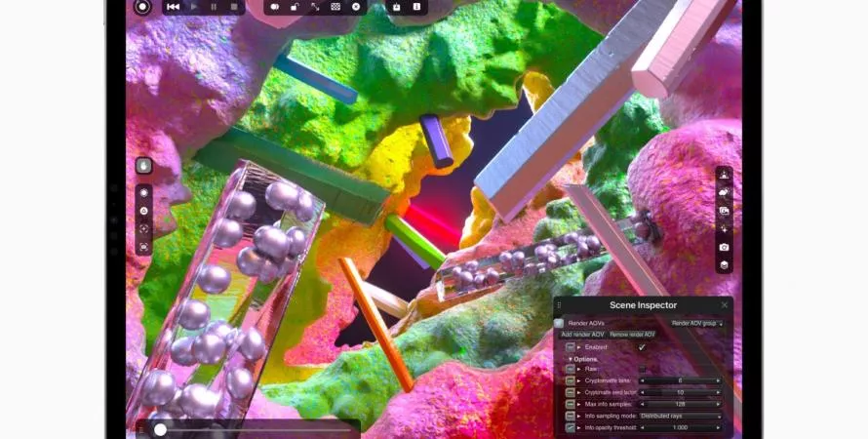Click the Max info samples value field

click(x=681, y=404)
